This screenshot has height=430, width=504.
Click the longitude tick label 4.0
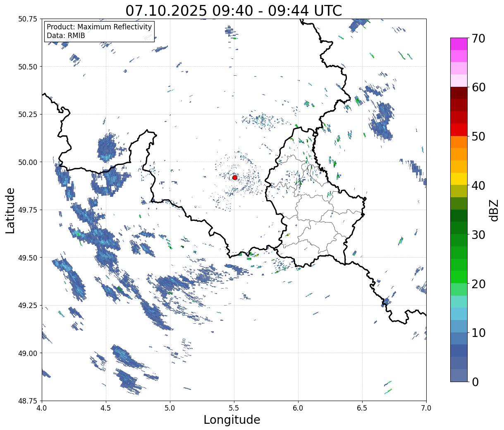point(42,408)
